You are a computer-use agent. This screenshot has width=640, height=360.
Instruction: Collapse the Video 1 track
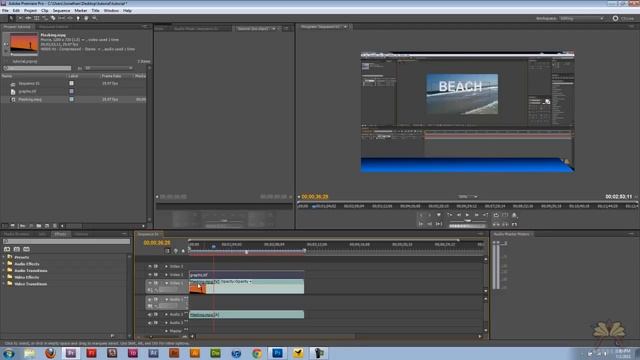point(166,283)
